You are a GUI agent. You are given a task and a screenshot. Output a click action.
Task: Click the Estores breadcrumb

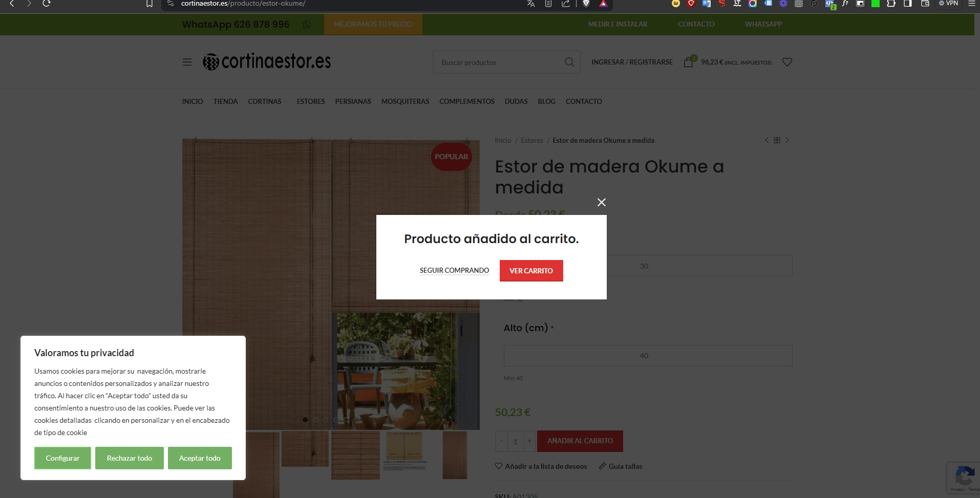click(x=532, y=140)
